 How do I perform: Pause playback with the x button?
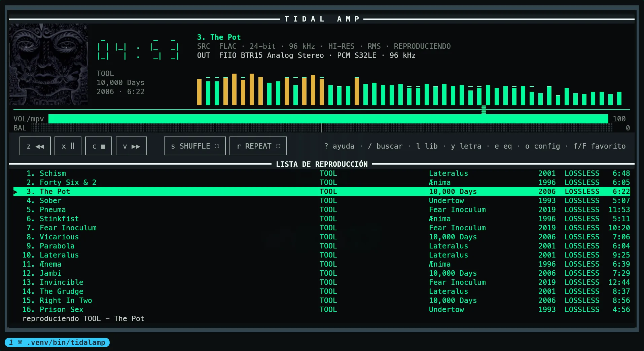68,146
